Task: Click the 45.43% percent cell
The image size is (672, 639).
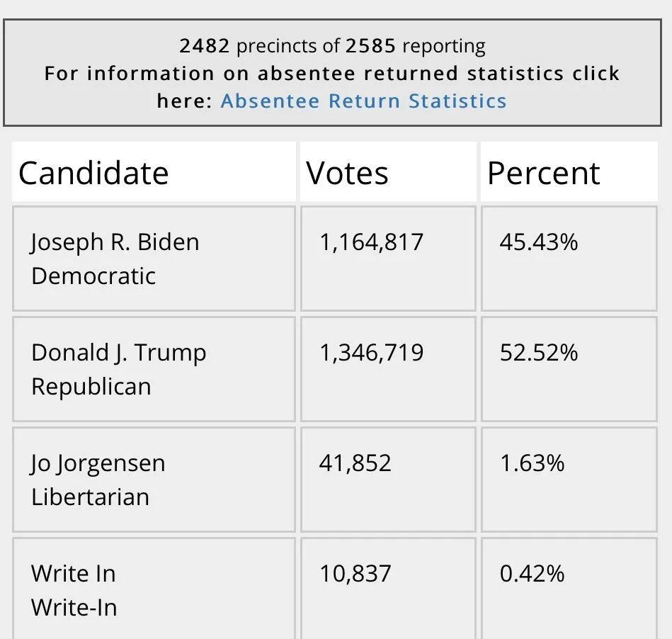Action: pyautogui.click(x=538, y=242)
